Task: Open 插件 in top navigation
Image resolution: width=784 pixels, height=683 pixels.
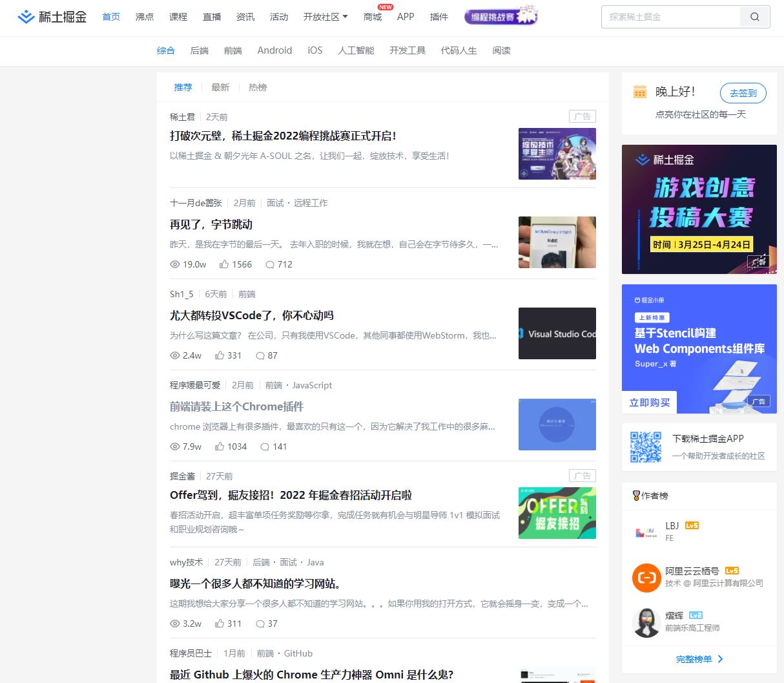Action: point(439,17)
